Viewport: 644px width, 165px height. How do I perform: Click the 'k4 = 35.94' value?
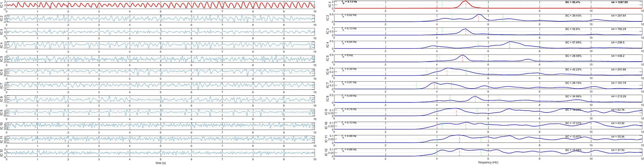tap(618, 137)
